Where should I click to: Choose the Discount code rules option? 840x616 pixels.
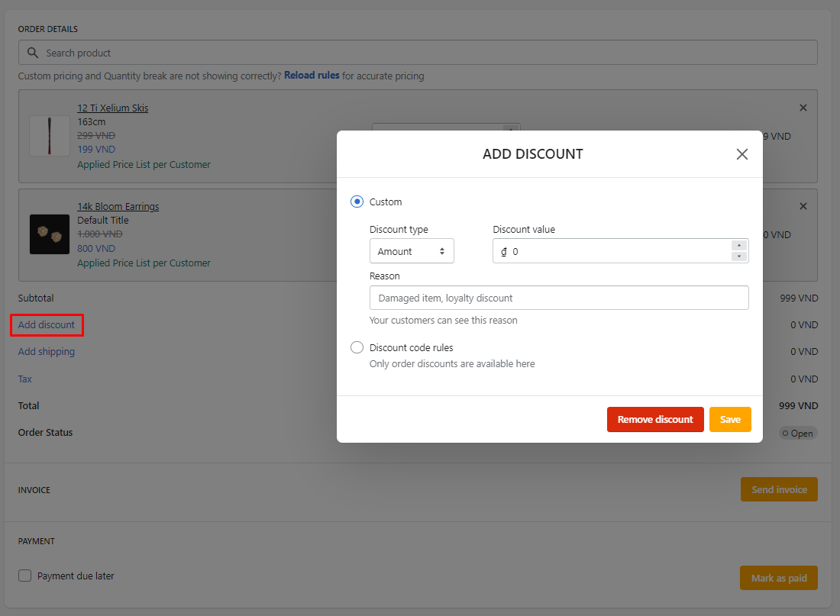(x=357, y=347)
